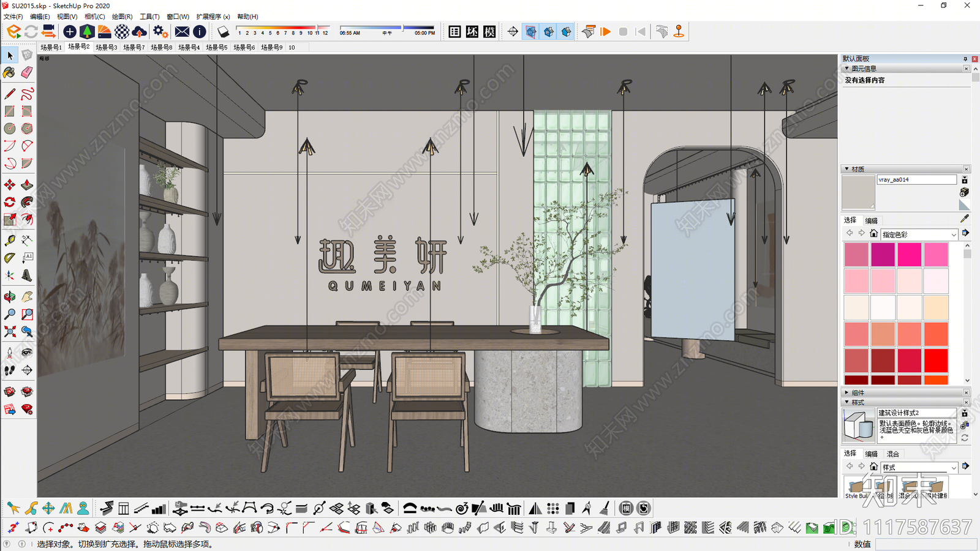Pick the pure red color swatch
The image size is (980, 551).
point(935,361)
